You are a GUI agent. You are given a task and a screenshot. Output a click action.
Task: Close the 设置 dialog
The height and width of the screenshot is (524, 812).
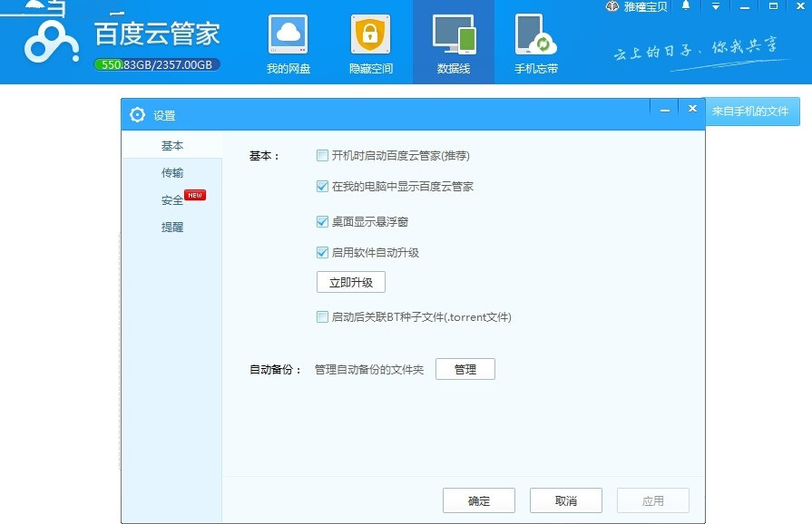pos(692,109)
